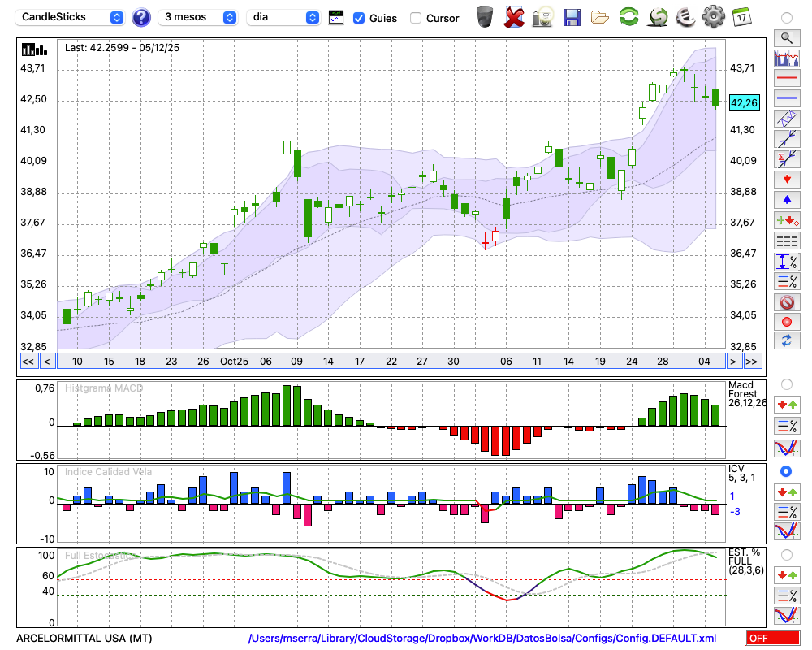The image size is (812, 650).
Task: Click the dashed lines grid tool
Action: [x=787, y=240]
